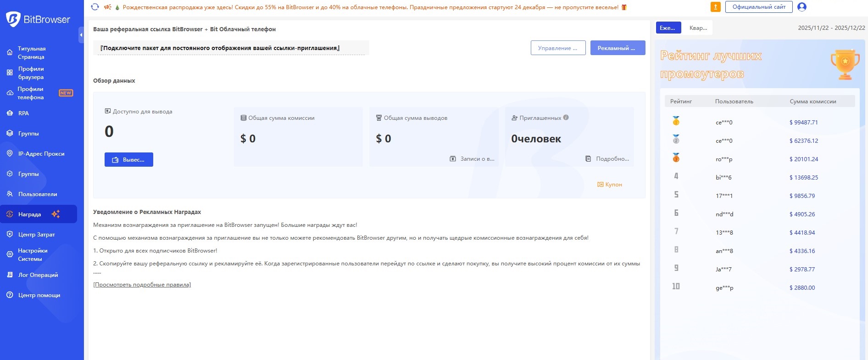
Task: Click the Рекламный button
Action: 618,48
